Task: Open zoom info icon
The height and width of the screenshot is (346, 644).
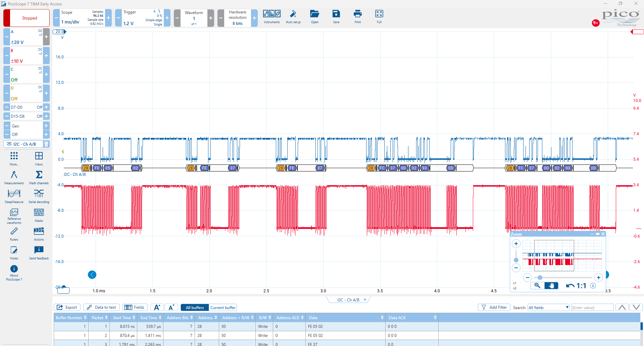Action: (593, 286)
